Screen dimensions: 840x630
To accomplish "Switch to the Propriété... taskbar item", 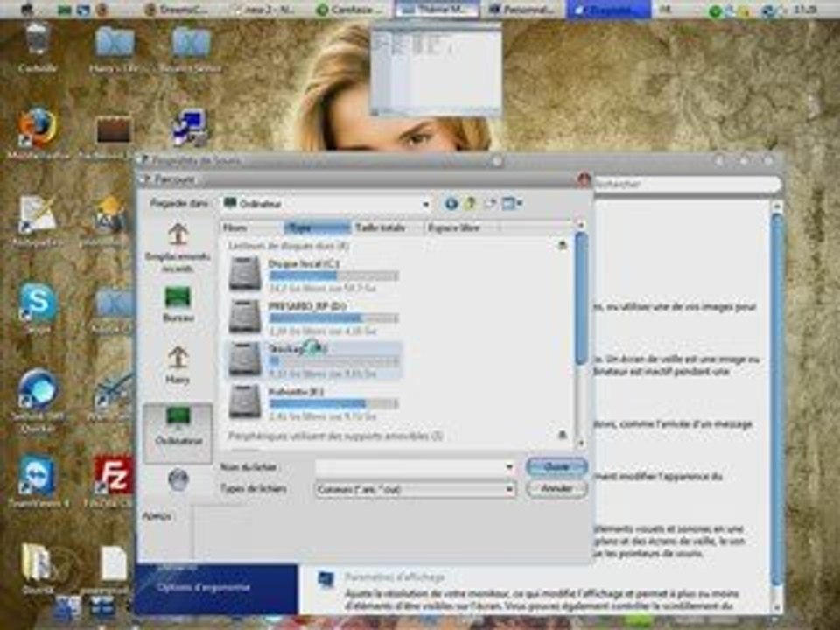I will tap(609, 9).
